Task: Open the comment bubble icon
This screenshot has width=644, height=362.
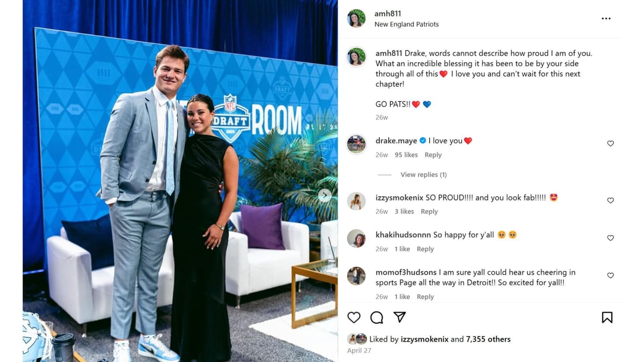Action: click(x=377, y=317)
